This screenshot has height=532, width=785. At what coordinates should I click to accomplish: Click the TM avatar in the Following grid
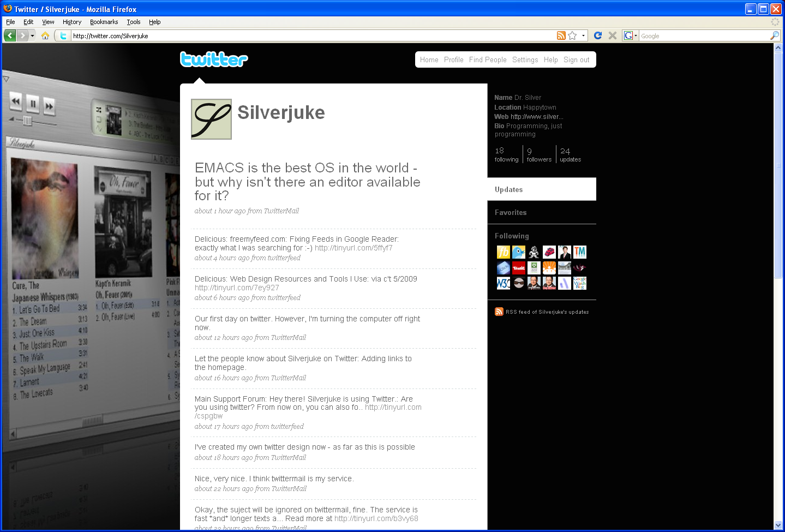[x=579, y=252]
